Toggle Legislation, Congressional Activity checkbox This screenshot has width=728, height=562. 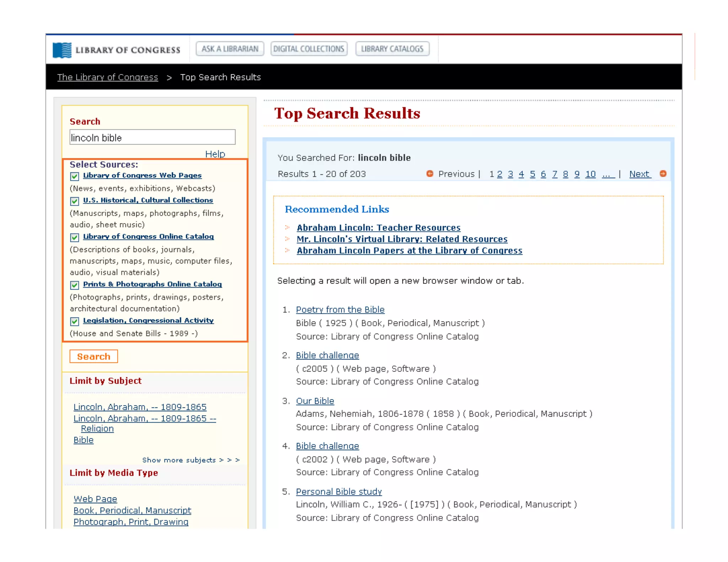click(75, 321)
